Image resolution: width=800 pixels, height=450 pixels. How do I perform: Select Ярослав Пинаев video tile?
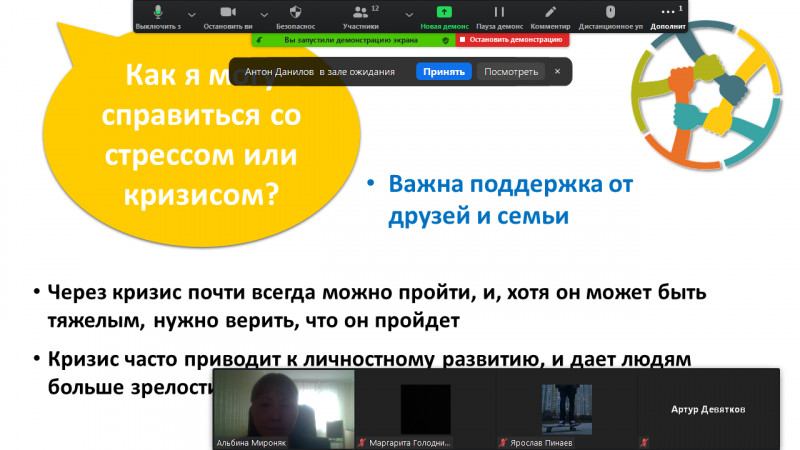coord(567,409)
